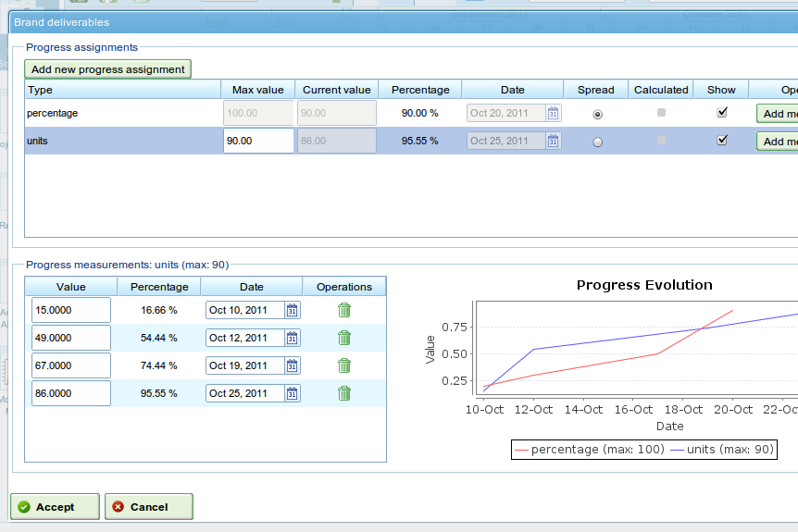Remove the 67.0000 measurement via trash icon

[x=344, y=365]
